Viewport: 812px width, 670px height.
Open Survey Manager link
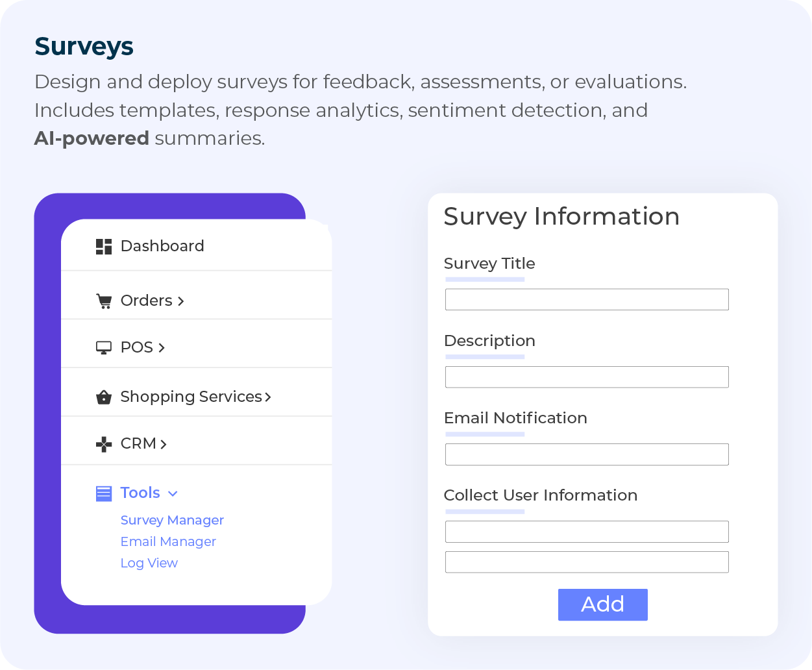(172, 520)
